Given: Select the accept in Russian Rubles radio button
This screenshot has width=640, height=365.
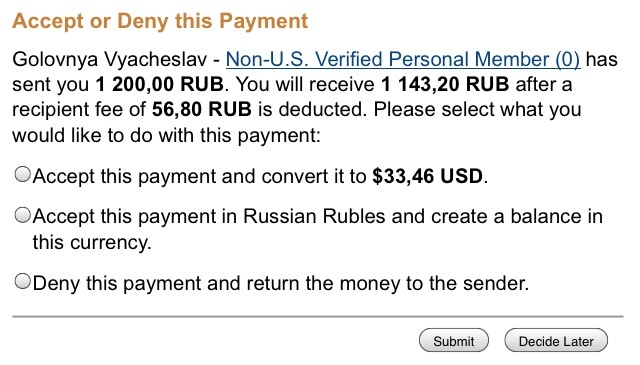Looking at the screenshot, I should coord(22,215).
